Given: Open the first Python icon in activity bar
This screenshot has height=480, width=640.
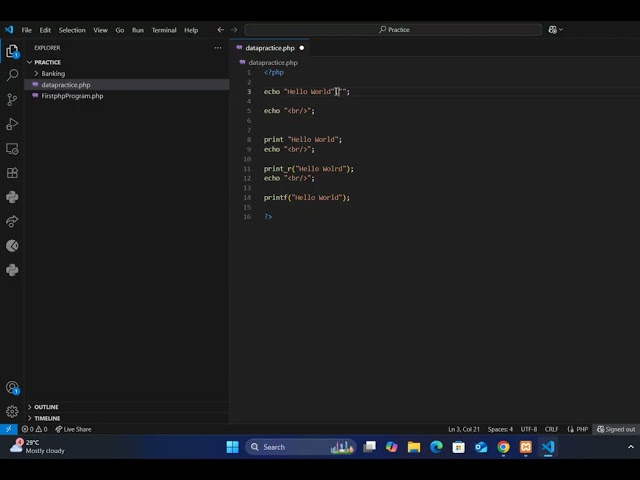Looking at the screenshot, I should coord(12,197).
